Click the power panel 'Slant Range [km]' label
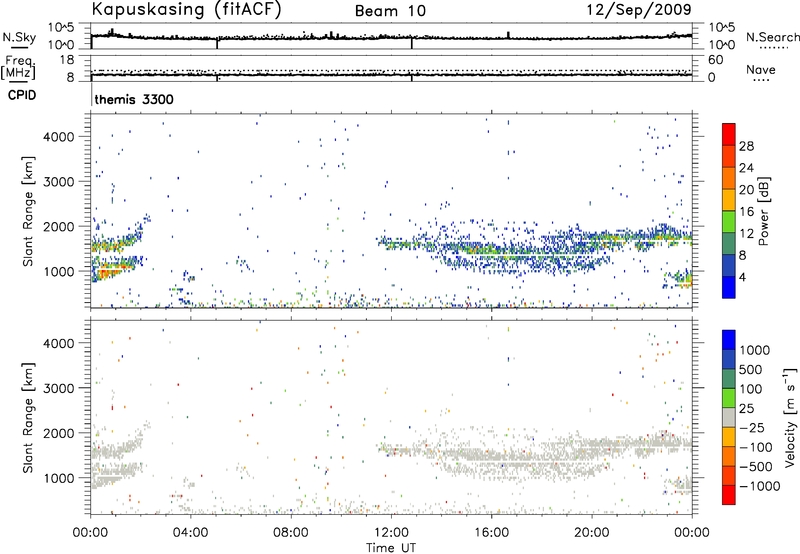This screenshot has width=800, height=554. pyautogui.click(x=28, y=211)
